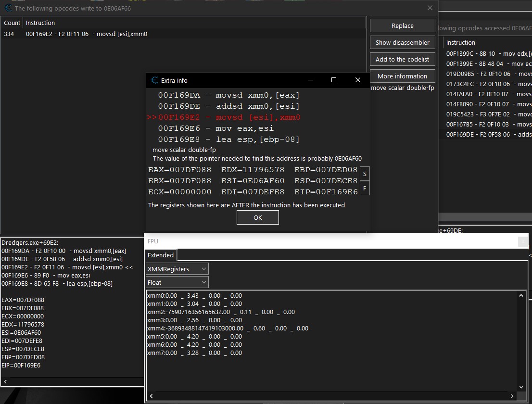Switch to the Extended tab in FPU window
Image resolution: width=532 pixels, height=404 pixels.
(161, 255)
